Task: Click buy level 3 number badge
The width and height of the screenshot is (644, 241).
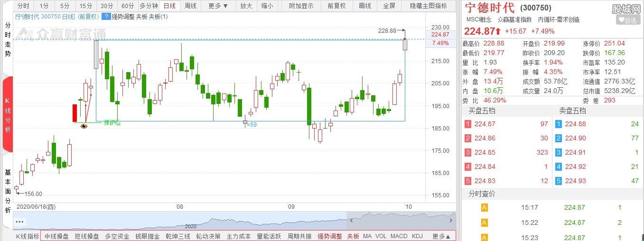Action: point(468,152)
